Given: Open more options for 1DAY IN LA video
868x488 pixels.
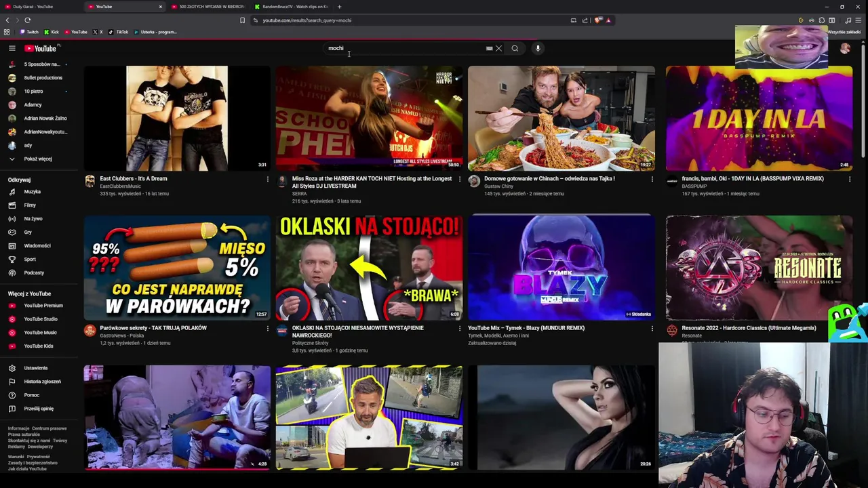Looking at the screenshot, I should (x=849, y=179).
